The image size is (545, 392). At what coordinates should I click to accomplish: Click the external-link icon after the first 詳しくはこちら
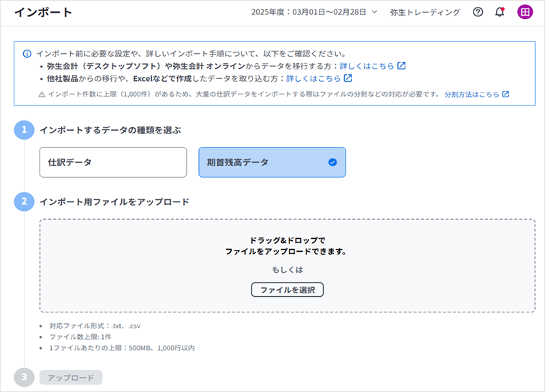401,65
